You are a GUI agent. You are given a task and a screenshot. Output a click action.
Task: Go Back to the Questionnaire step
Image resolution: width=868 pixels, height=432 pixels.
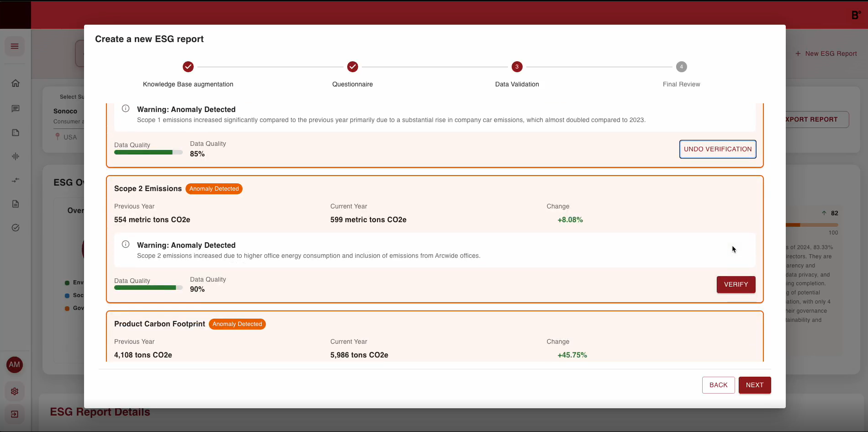pos(718,385)
